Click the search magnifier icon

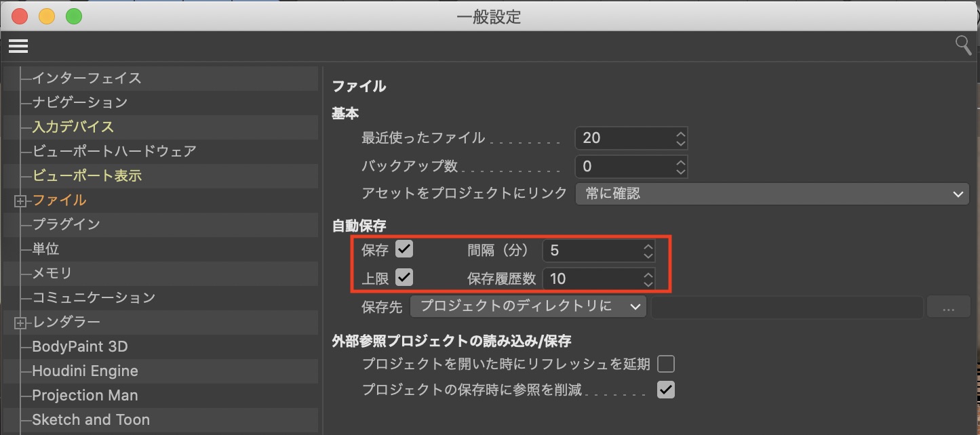(963, 46)
